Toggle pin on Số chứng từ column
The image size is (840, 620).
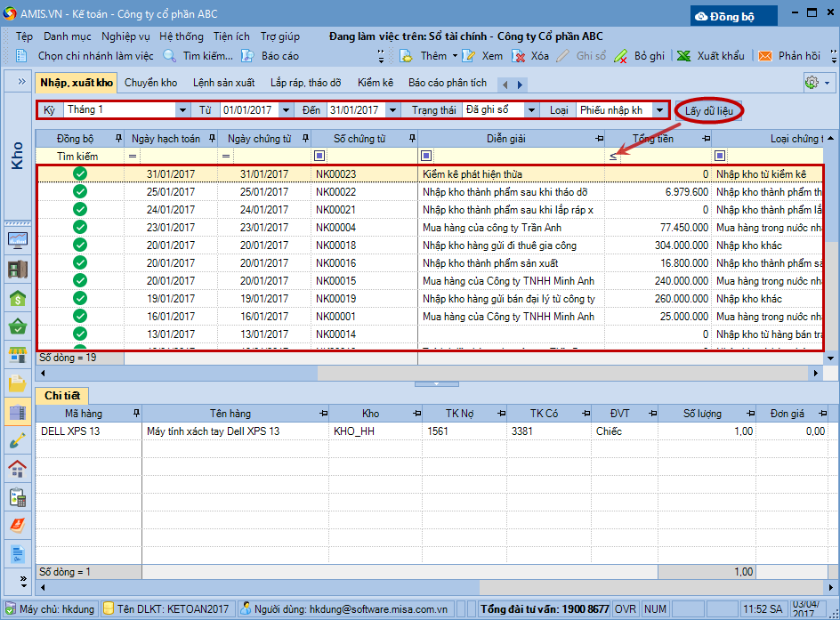pos(411,139)
